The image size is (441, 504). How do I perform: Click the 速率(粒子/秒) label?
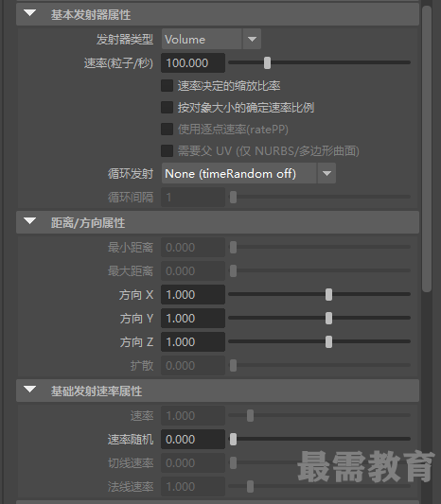[118, 63]
